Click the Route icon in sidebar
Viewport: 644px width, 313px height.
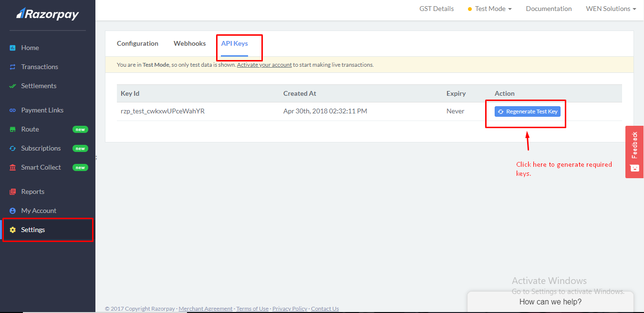13,130
